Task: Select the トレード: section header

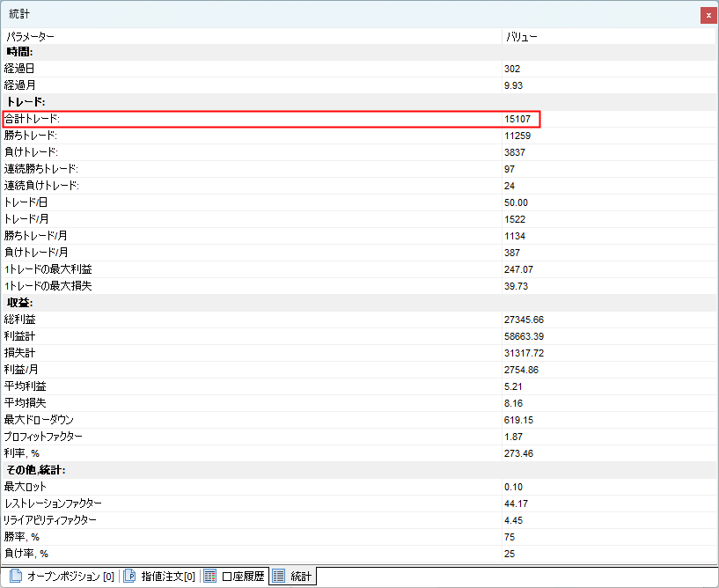Action: (359, 102)
